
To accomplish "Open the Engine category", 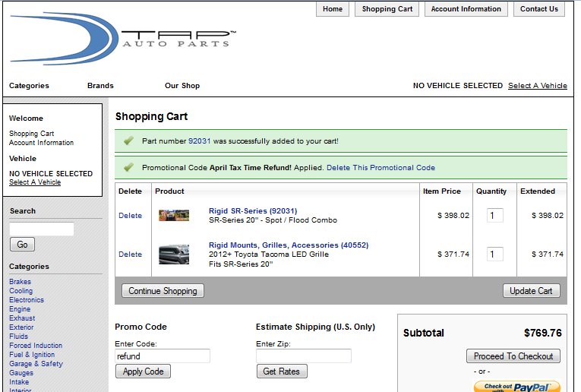I will (20, 309).
